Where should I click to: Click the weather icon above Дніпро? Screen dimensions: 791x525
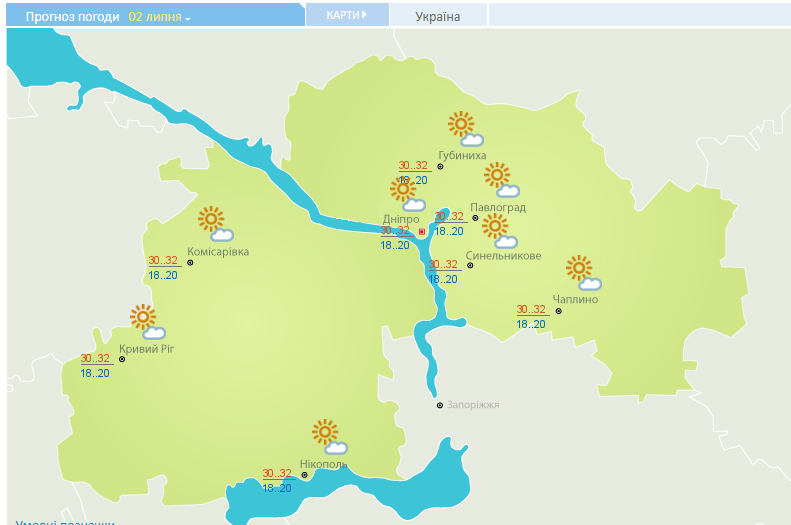coord(407,192)
